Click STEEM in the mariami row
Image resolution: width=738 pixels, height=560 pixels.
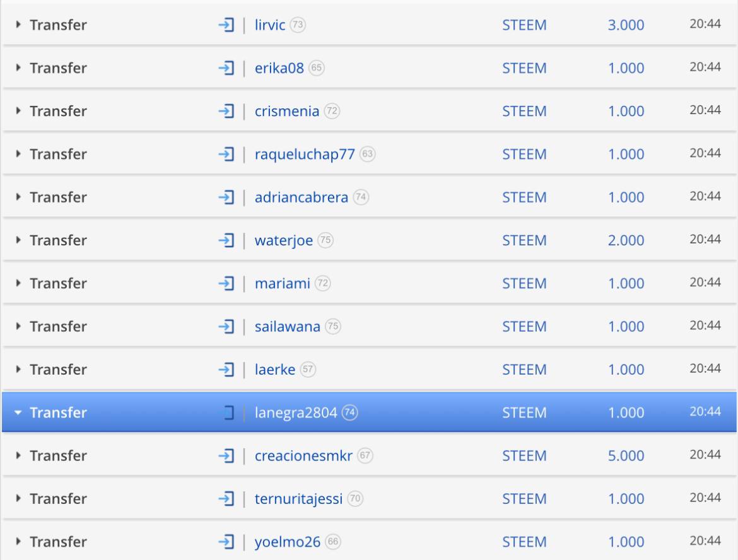click(x=524, y=284)
